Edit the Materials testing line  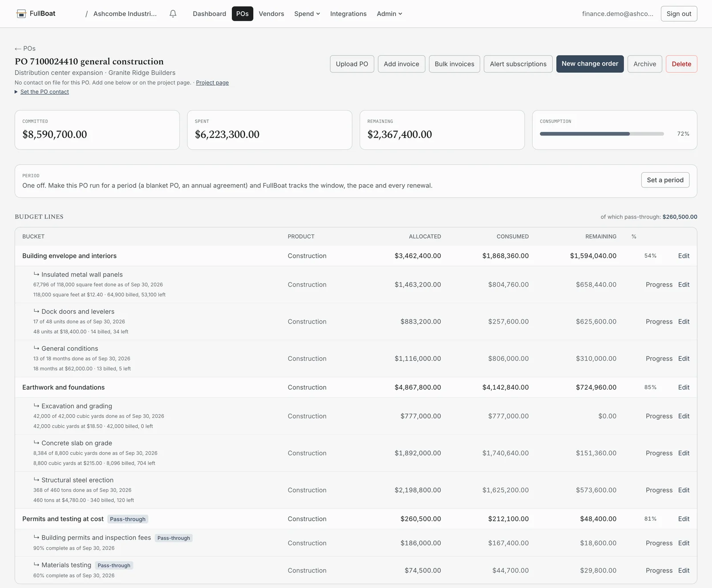(x=684, y=571)
